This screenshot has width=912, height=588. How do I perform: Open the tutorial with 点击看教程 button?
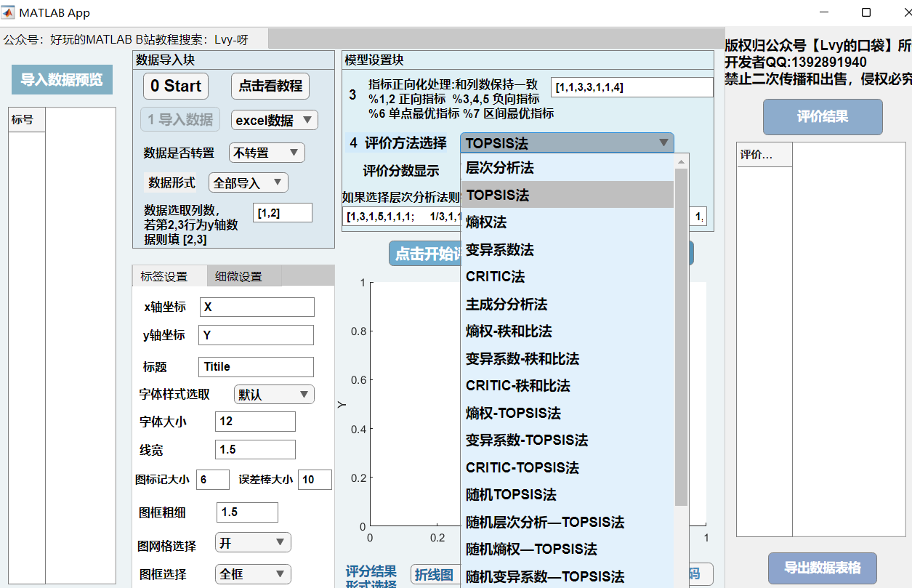coord(270,86)
